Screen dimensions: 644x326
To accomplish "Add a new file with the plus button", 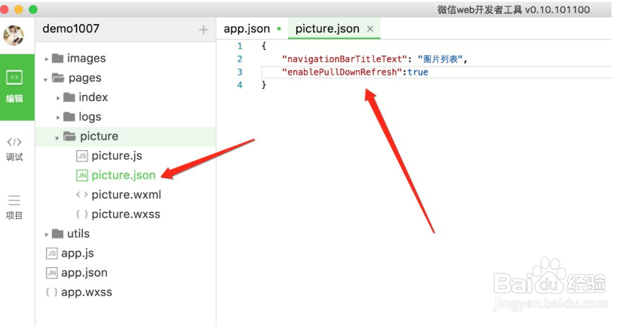I will coord(204,29).
